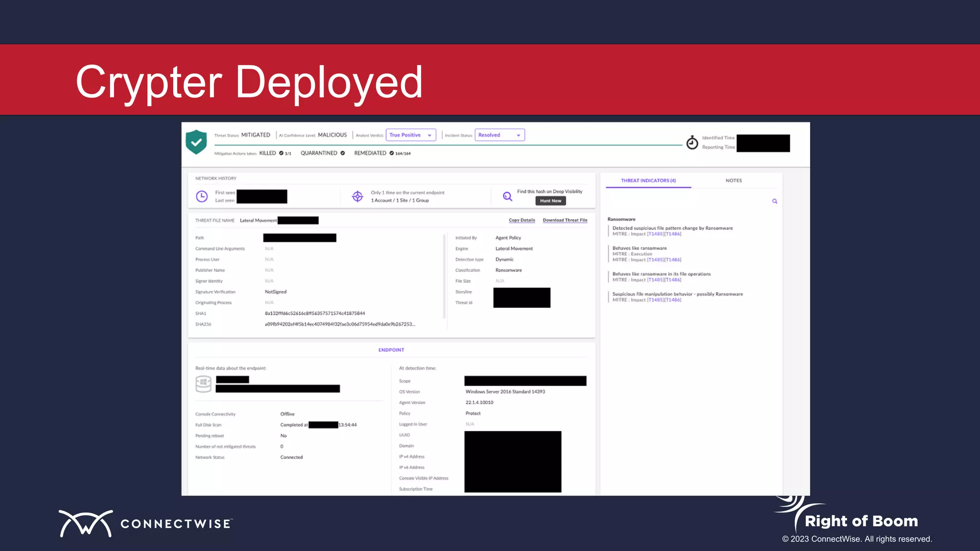Click the threat details vertical scrollbar
Image resolution: width=980 pixels, height=551 pixels.
click(x=444, y=276)
